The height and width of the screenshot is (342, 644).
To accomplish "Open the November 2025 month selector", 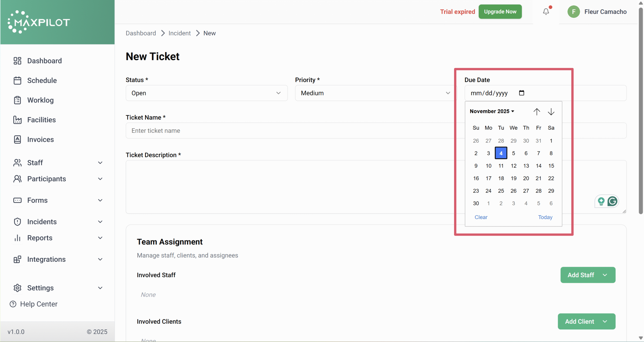I will tap(492, 111).
